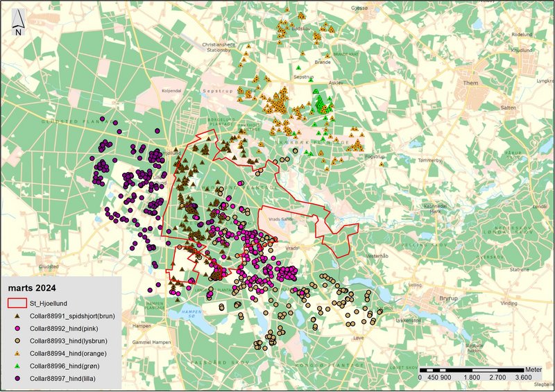The height and width of the screenshot is (392, 555).
Task: Click the light brown Collar88993_hind legend symbol
Action: coord(18,341)
